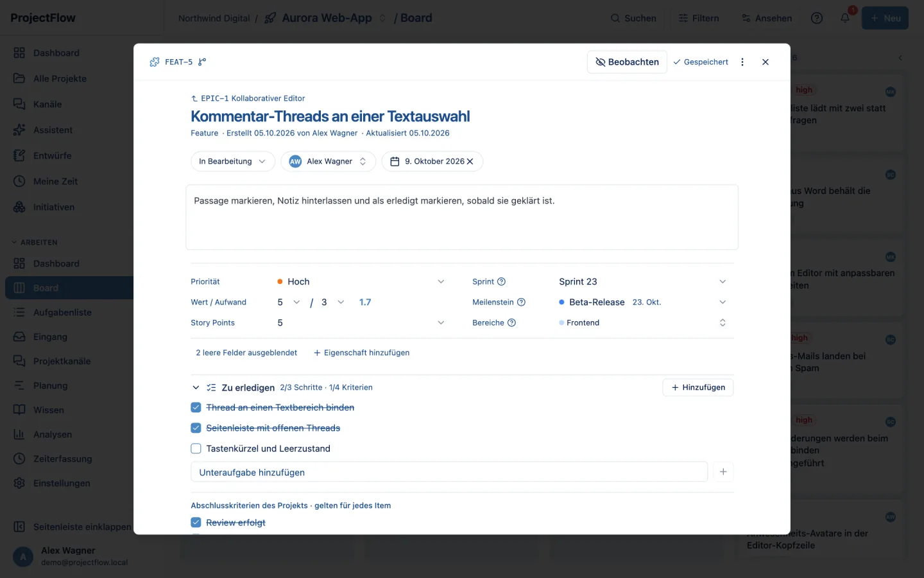Click the Meilenstein help icon
Image resolution: width=924 pixels, height=578 pixels.
pos(522,302)
